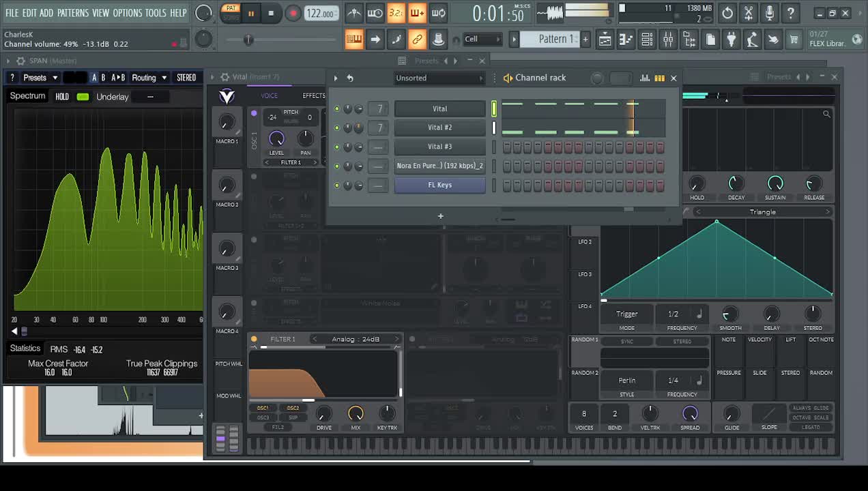868x491 pixels.
Task: Add a channel with the plus button
Action: pos(440,216)
